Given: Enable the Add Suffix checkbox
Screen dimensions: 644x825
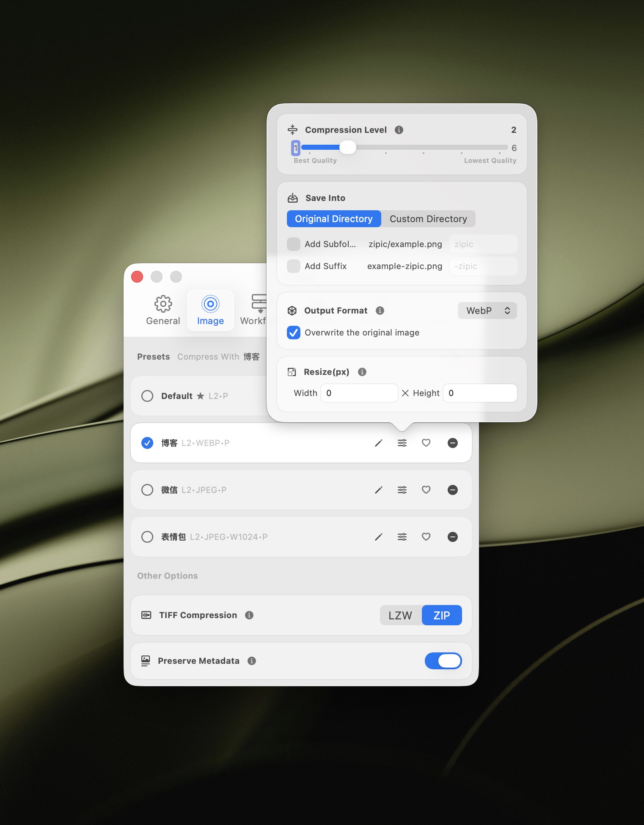Looking at the screenshot, I should pyautogui.click(x=294, y=266).
